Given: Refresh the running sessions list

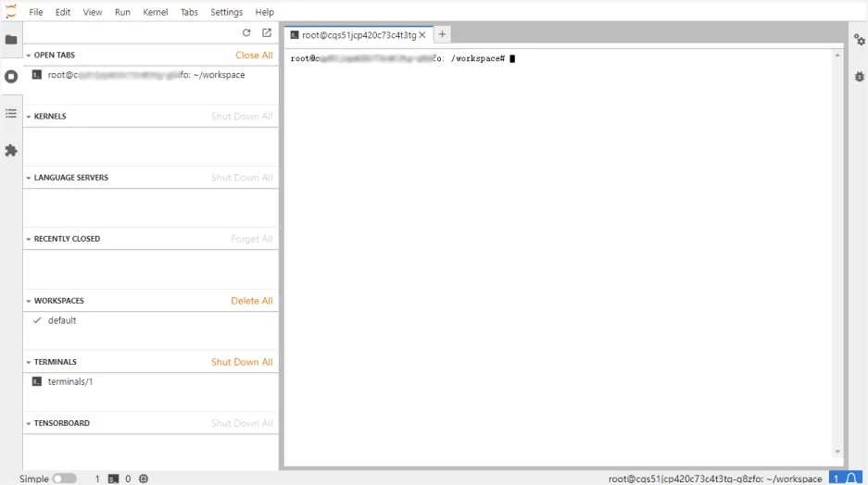Looking at the screenshot, I should point(246,32).
